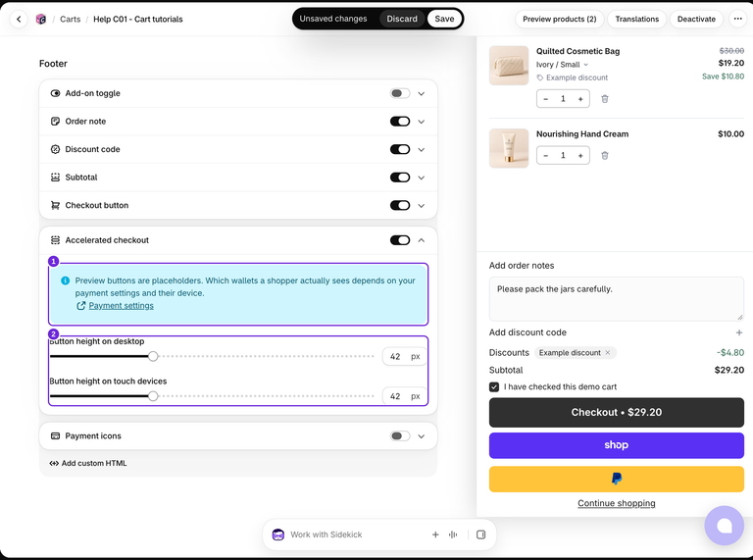The image size is (753, 560).
Task: Click the info icon in the banner
Action: tap(66, 280)
